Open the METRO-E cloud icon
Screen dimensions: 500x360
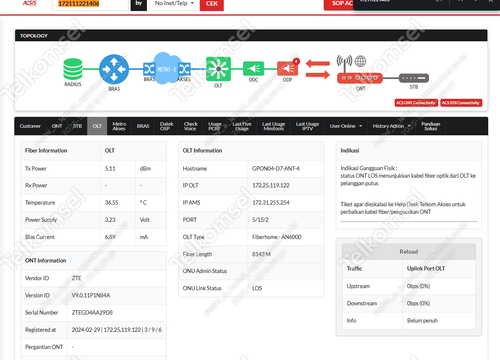[167, 69]
